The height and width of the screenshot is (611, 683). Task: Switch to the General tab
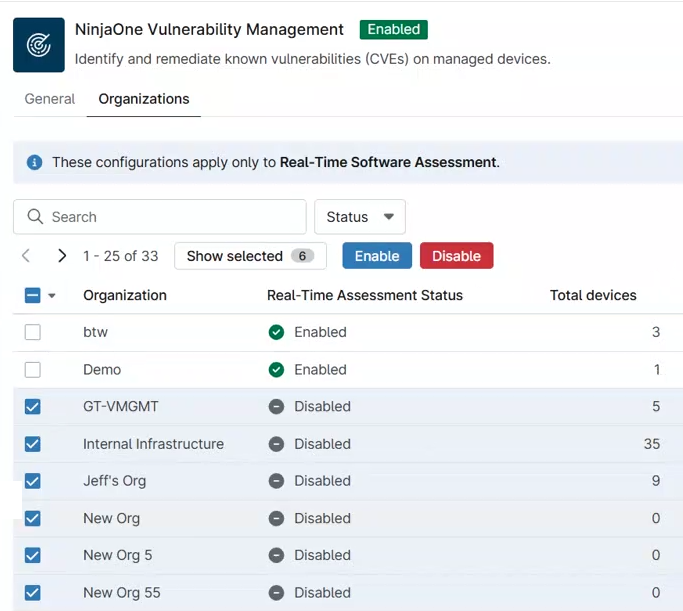point(50,99)
